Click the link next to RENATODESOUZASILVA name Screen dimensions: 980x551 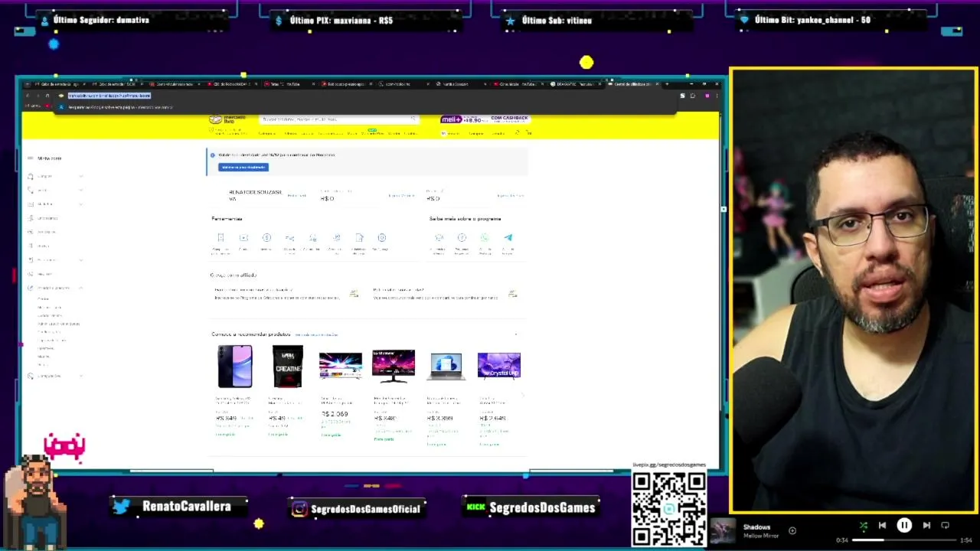coord(297,196)
